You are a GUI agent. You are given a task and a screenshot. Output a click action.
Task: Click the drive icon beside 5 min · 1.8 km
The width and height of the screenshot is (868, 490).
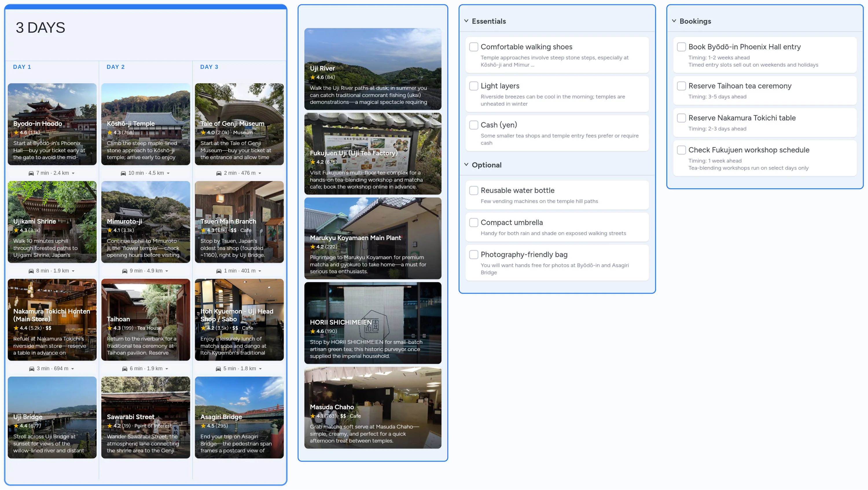[218, 369]
